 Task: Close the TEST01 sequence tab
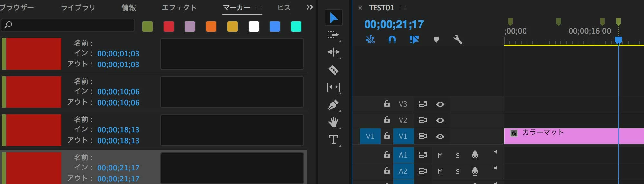click(360, 8)
